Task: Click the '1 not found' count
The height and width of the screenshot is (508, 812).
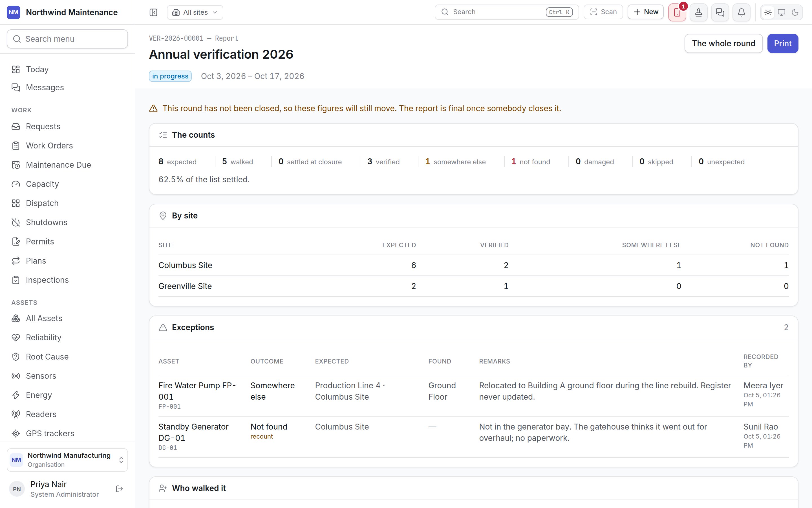Action: point(531,162)
